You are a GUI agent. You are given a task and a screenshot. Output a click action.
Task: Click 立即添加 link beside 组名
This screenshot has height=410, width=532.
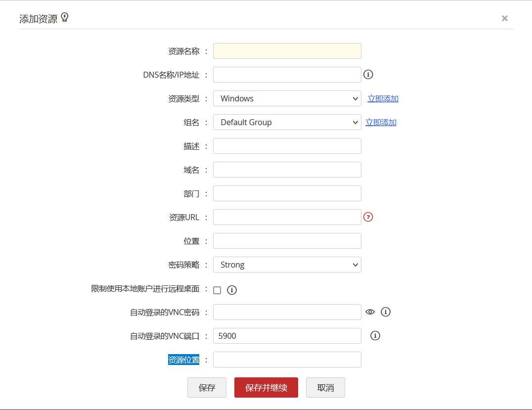pyautogui.click(x=381, y=122)
